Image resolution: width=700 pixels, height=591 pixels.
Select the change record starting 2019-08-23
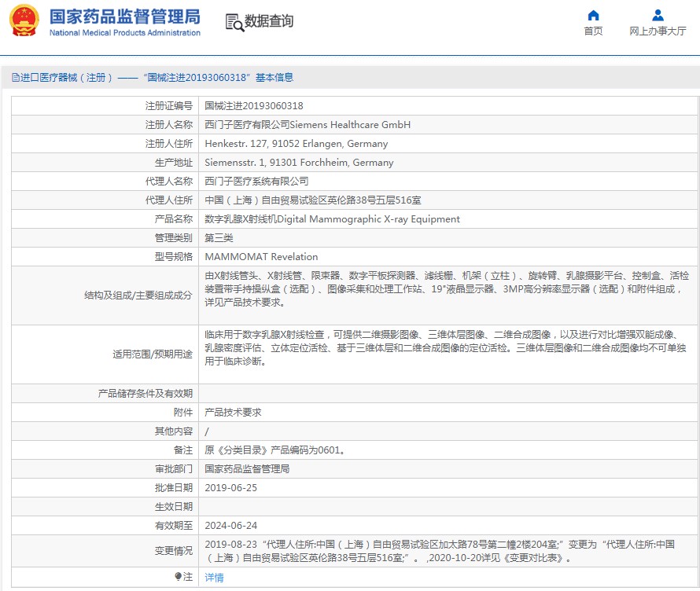point(440,551)
